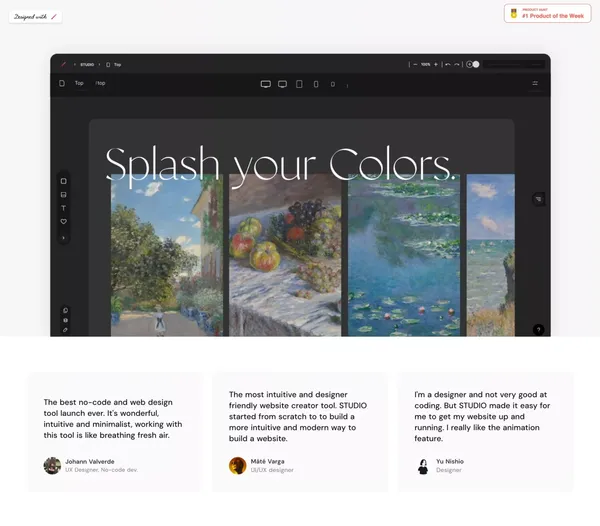600x526 pixels.
Task: Select the mini mobile breakpoint icon
Action: (x=333, y=84)
